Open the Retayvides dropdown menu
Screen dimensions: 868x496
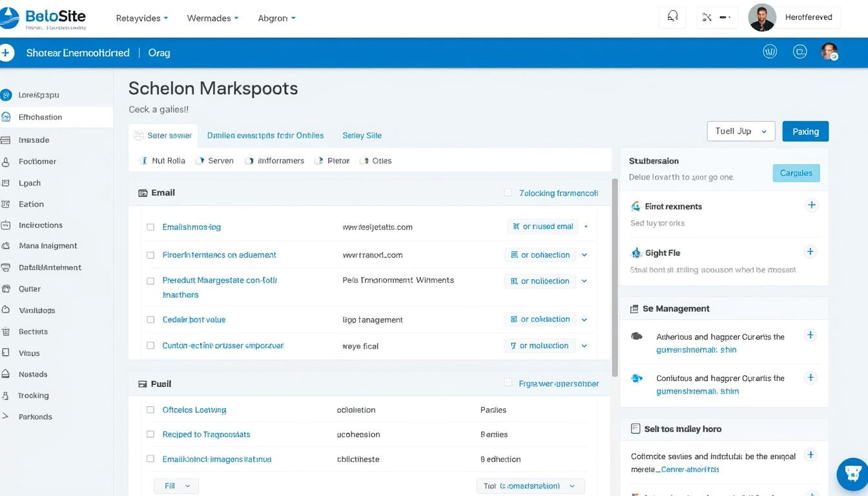pyautogui.click(x=142, y=18)
